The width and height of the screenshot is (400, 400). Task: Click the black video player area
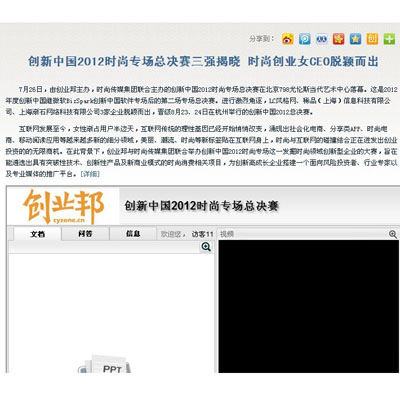[x=308, y=306]
